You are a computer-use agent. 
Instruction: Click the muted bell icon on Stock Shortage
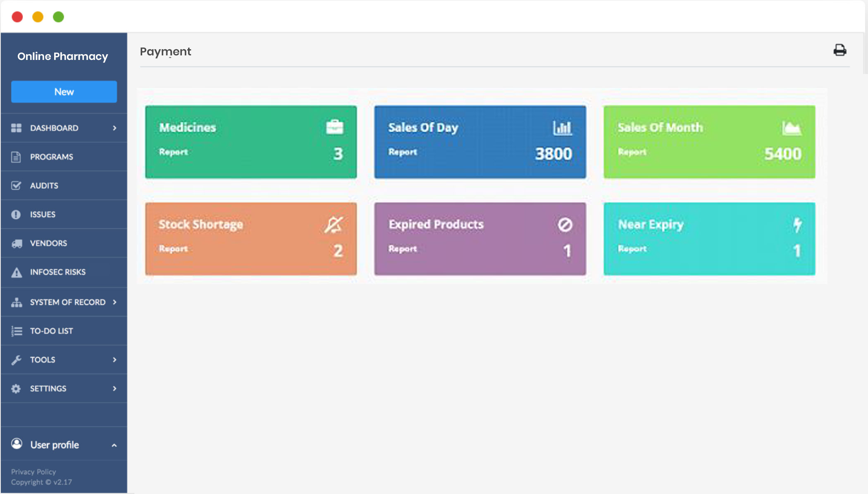pyautogui.click(x=334, y=224)
